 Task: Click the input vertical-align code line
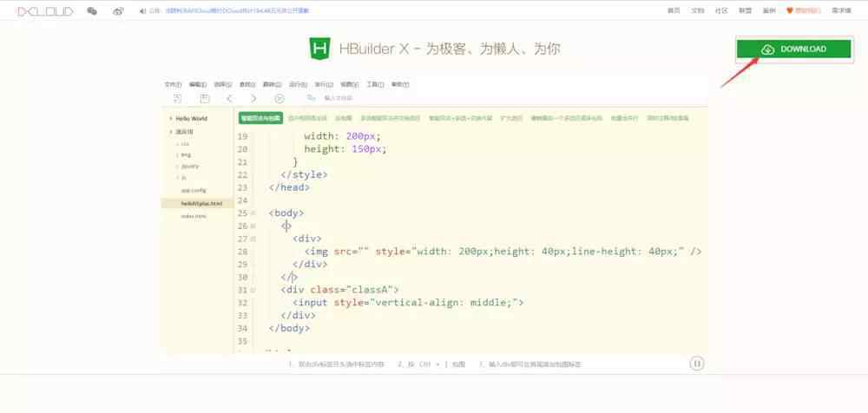coord(408,302)
